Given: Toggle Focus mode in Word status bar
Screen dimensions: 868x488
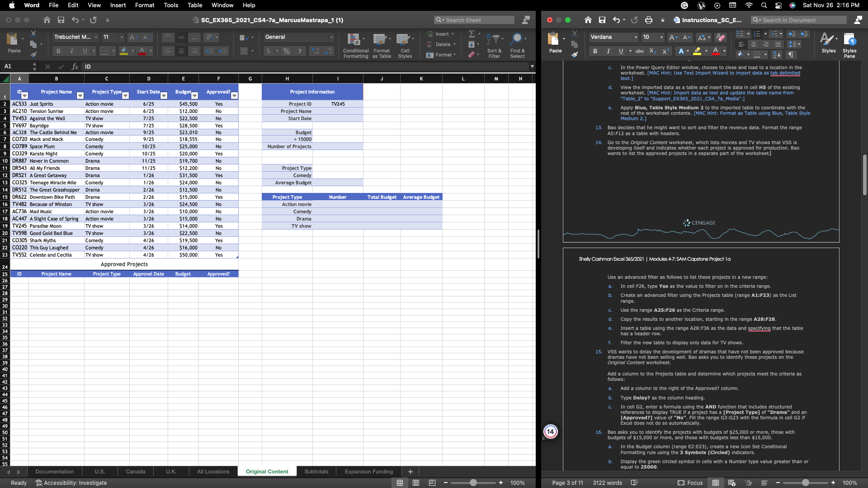Looking at the screenshot, I should [x=690, y=483].
